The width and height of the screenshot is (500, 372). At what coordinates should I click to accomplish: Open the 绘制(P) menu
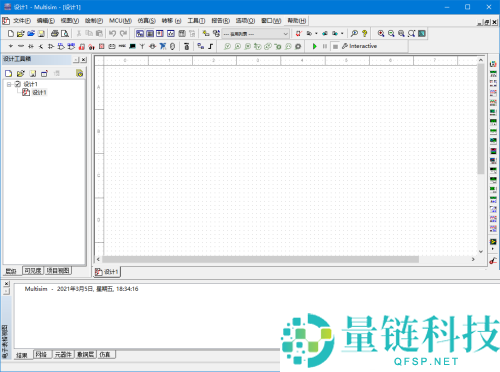94,21
